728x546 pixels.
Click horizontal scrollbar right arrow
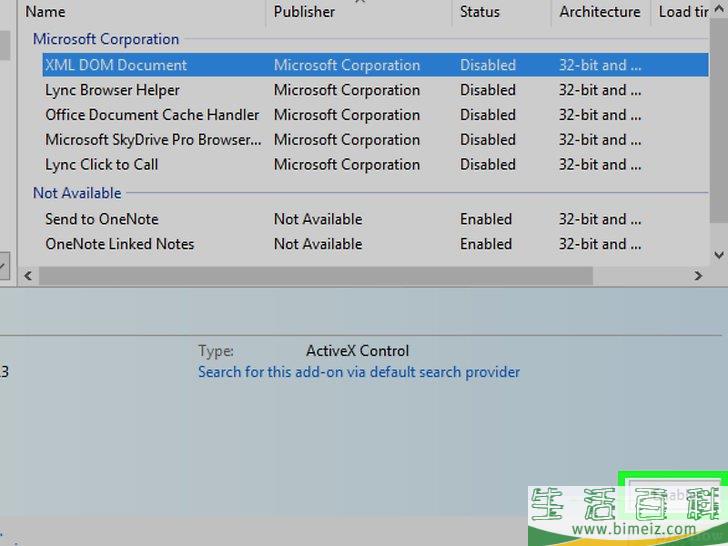tap(698, 276)
